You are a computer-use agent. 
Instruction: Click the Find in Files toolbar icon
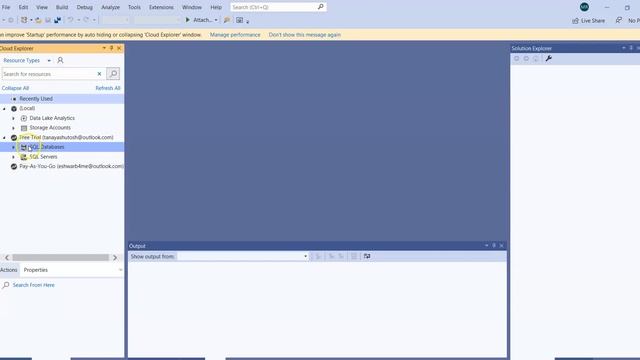(227, 20)
